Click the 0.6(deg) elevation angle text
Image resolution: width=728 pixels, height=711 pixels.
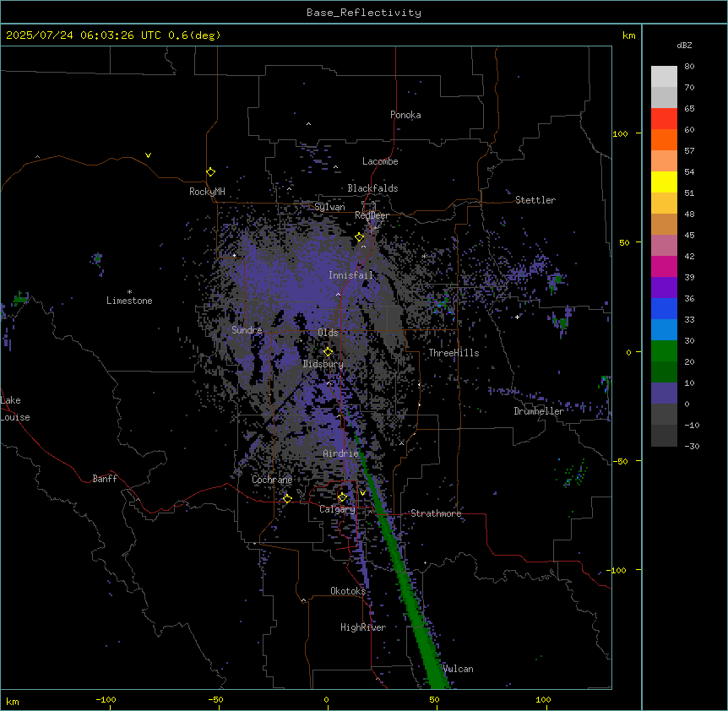point(194,35)
